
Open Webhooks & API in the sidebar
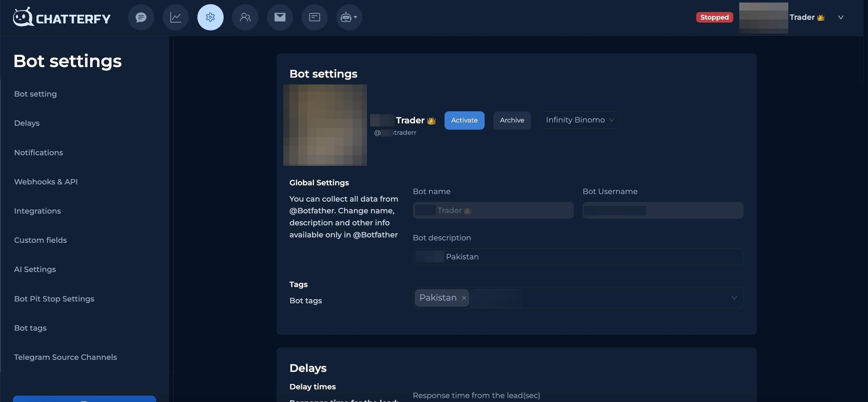(x=46, y=182)
